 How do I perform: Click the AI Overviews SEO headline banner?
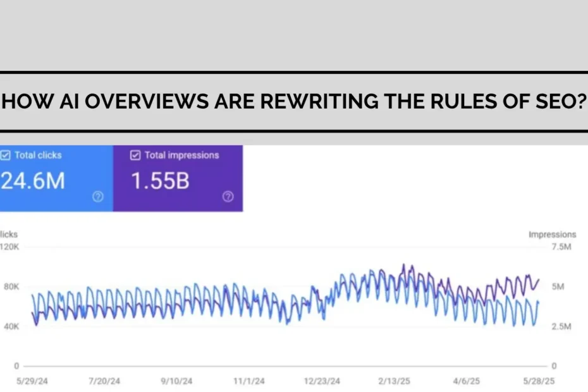tap(294, 102)
